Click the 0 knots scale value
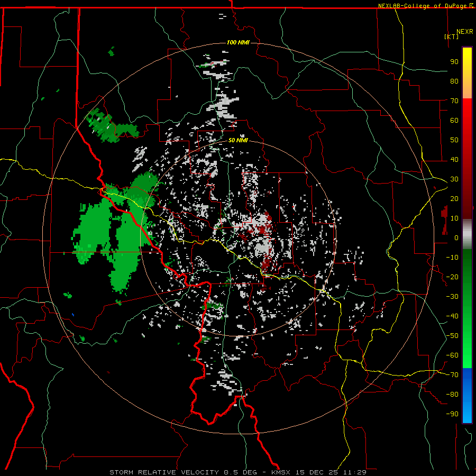 (x=456, y=237)
